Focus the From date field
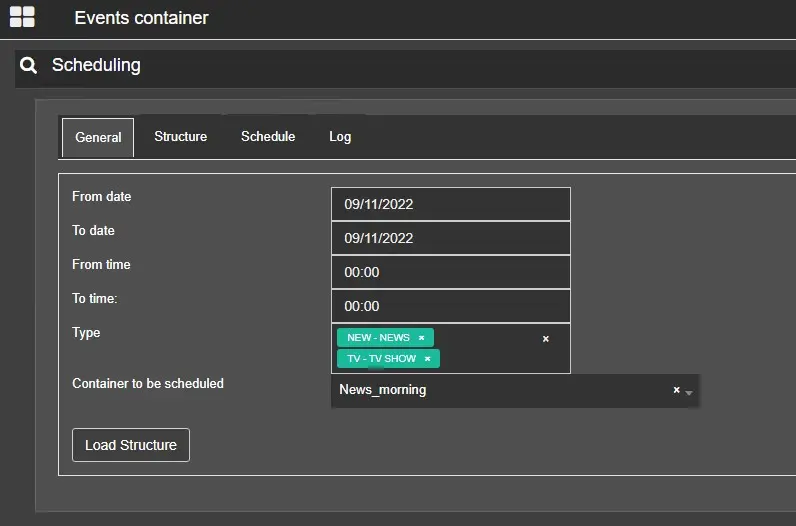The height and width of the screenshot is (526, 796). click(x=450, y=204)
